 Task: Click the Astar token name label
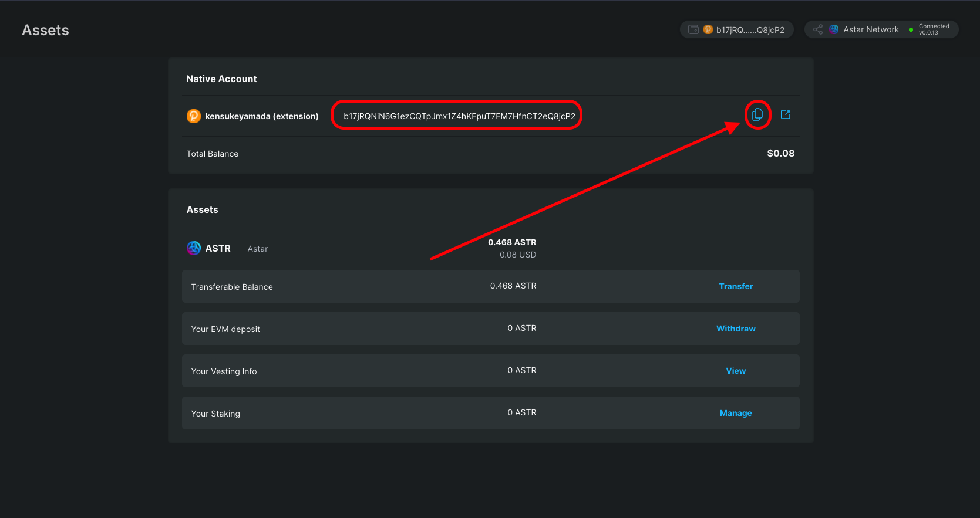[x=257, y=249]
